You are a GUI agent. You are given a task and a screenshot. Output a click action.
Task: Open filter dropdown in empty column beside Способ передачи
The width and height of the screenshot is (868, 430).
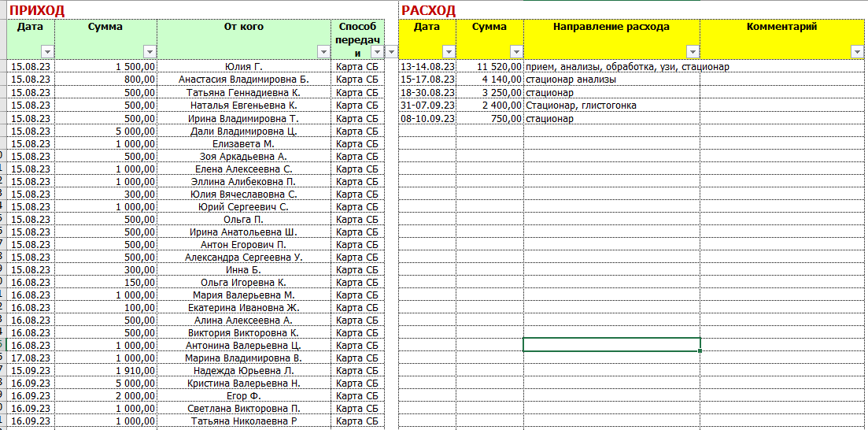pyautogui.click(x=391, y=51)
